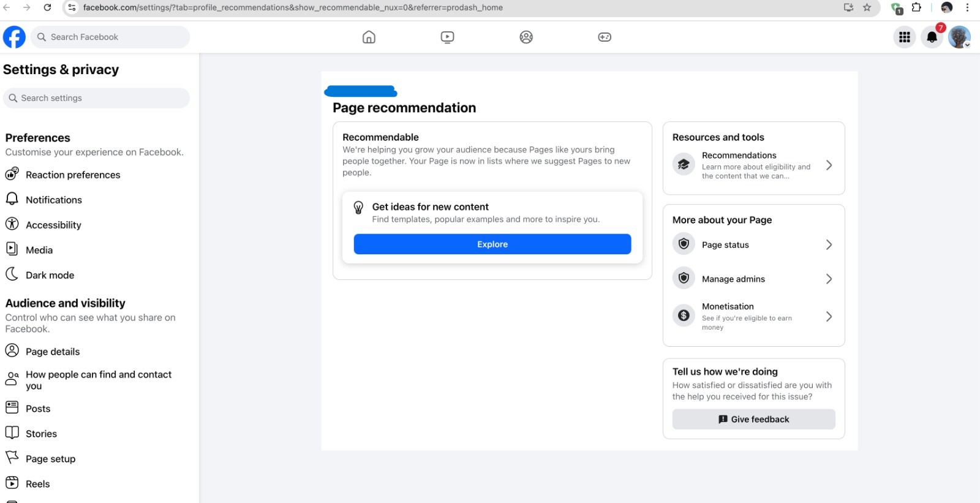Open the Groups icon in top navigation
Image resolution: width=980 pixels, height=503 pixels.
pyautogui.click(x=526, y=37)
